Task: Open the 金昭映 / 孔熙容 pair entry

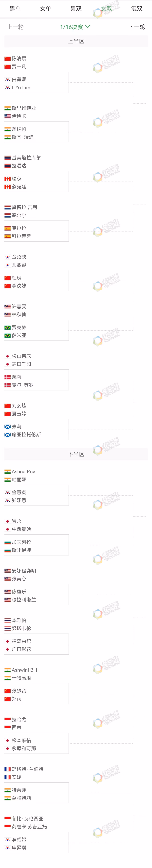Action: 36,261
